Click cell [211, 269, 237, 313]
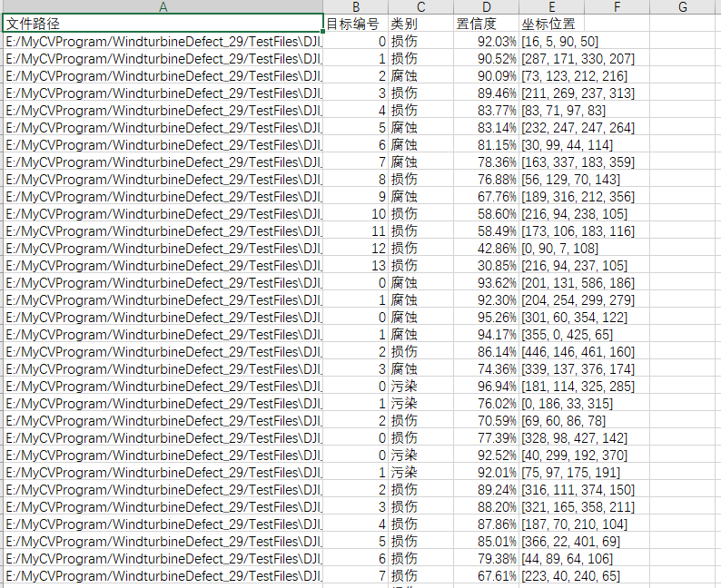This screenshot has height=588, width=721. 552,93
